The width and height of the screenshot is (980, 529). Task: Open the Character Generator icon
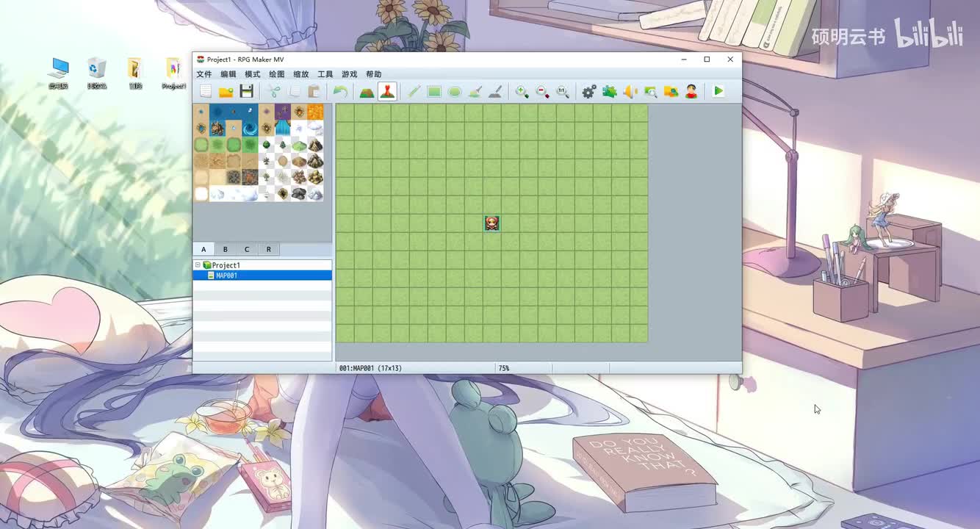point(691,91)
